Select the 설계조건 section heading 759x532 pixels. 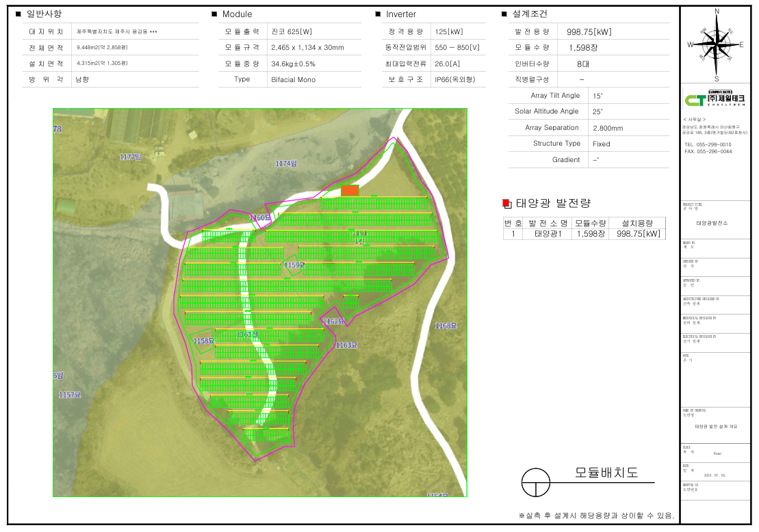click(x=530, y=14)
